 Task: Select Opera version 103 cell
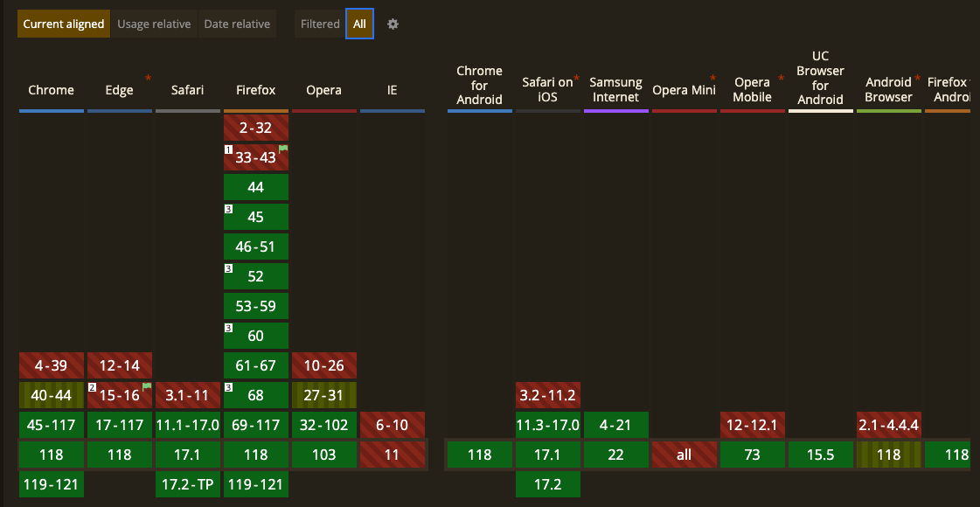tap(323, 455)
